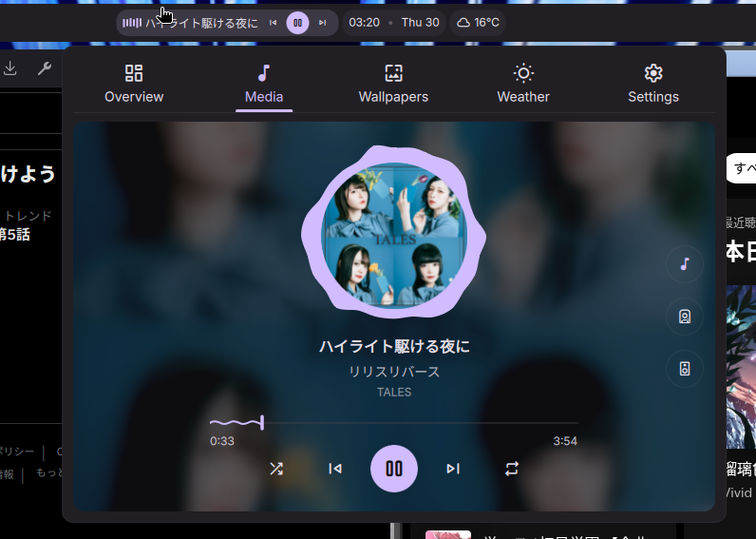The width and height of the screenshot is (756, 539).
Task: Click the total duration 3:54
Action: 565,441
